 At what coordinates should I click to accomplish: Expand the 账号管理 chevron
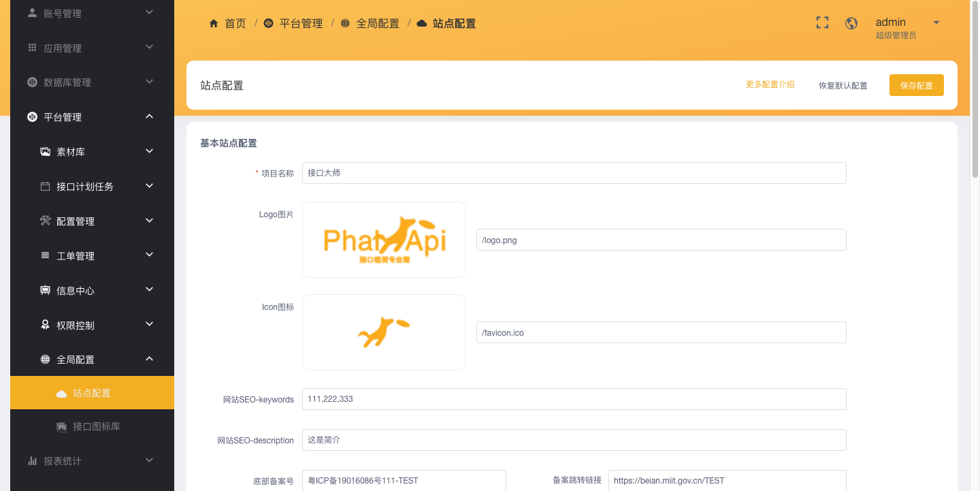[x=150, y=12]
